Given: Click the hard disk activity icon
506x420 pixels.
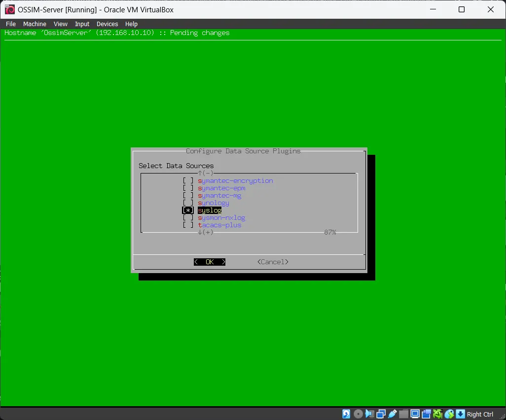Looking at the screenshot, I should click(347, 414).
